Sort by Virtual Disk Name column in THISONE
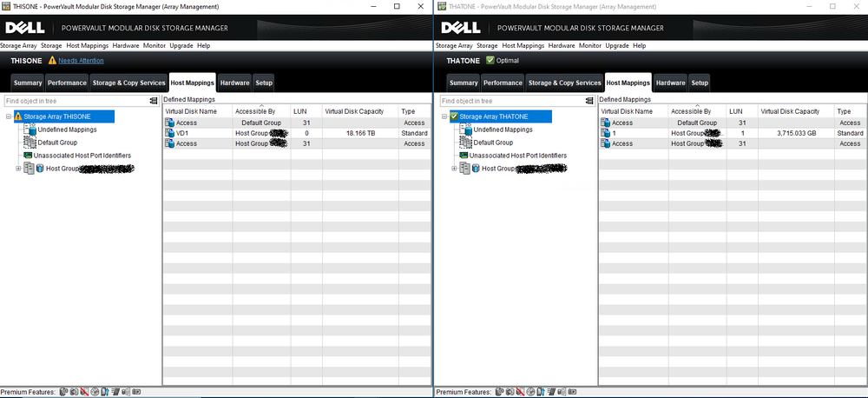The image size is (868, 398). click(198, 111)
